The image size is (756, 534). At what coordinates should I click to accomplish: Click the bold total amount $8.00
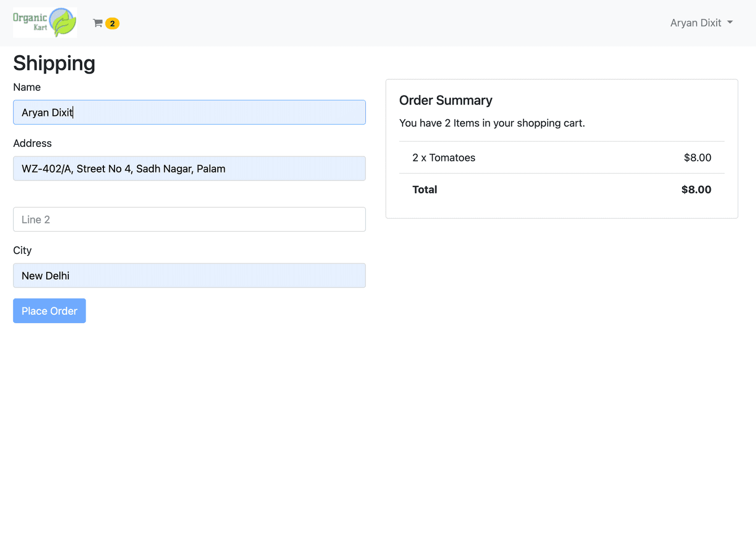point(696,189)
